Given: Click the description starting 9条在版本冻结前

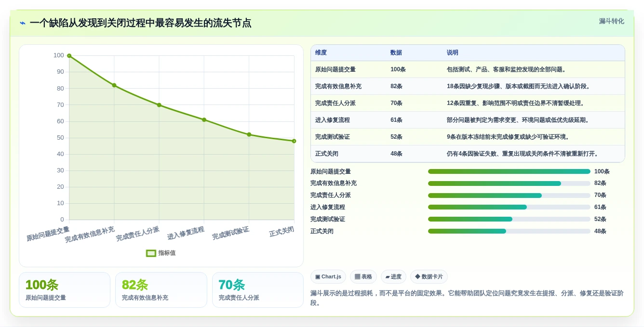Looking at the screenshot, I should coord(509,137).
